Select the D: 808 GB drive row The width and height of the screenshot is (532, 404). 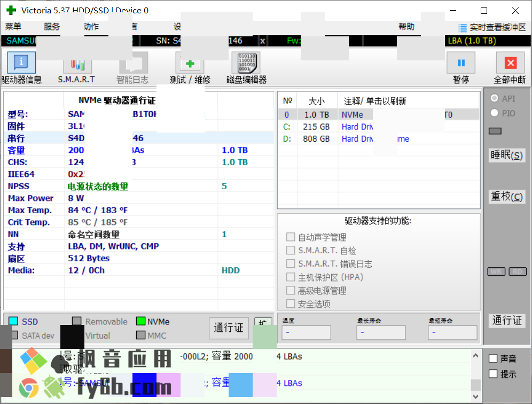click(379, 138)
